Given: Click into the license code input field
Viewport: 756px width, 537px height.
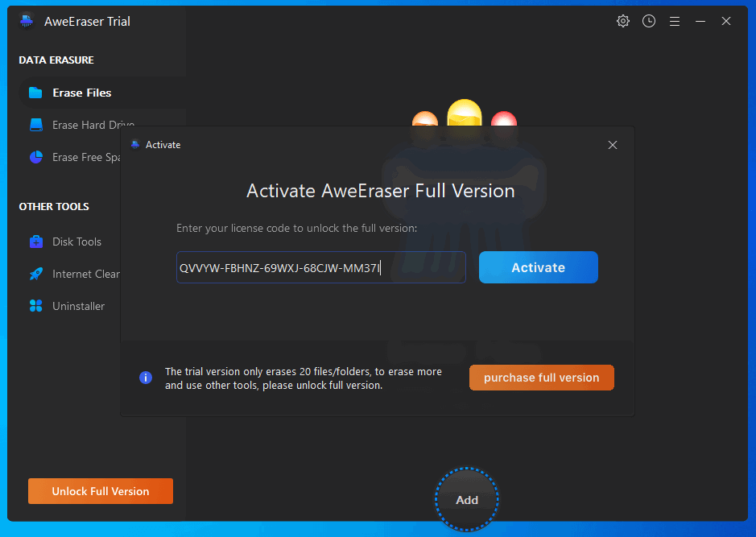Looking at the screenshot, I should pos(321,267).
